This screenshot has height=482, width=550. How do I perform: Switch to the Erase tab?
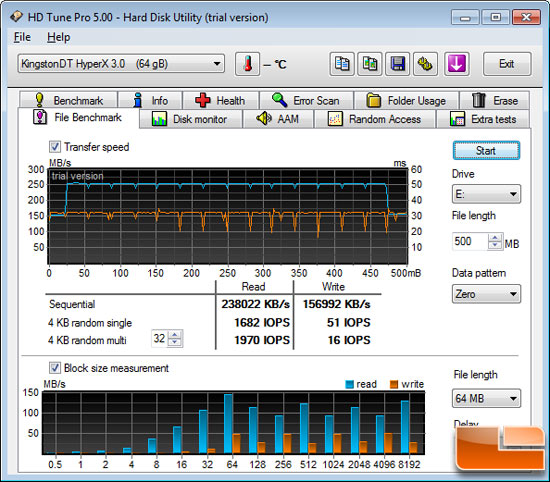tap(495, 100)
